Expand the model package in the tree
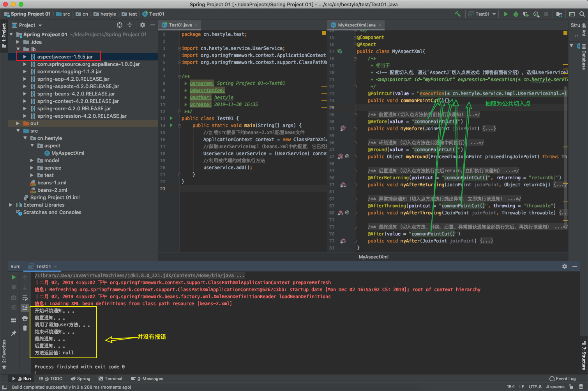This screenshot has height=391, width=588. click(32, 160)
